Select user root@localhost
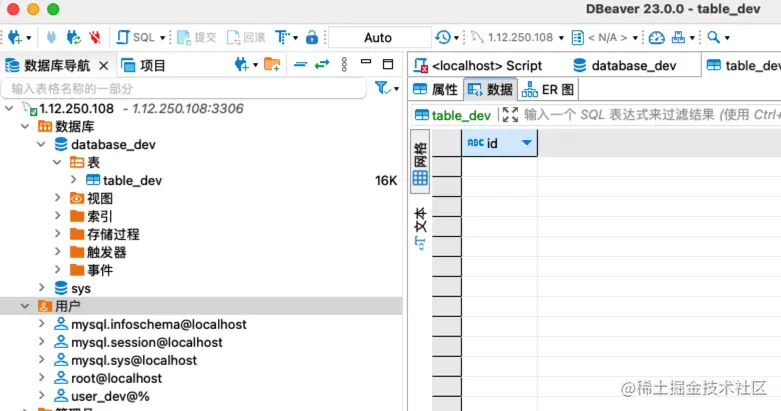781x411 pixels. 108,378
